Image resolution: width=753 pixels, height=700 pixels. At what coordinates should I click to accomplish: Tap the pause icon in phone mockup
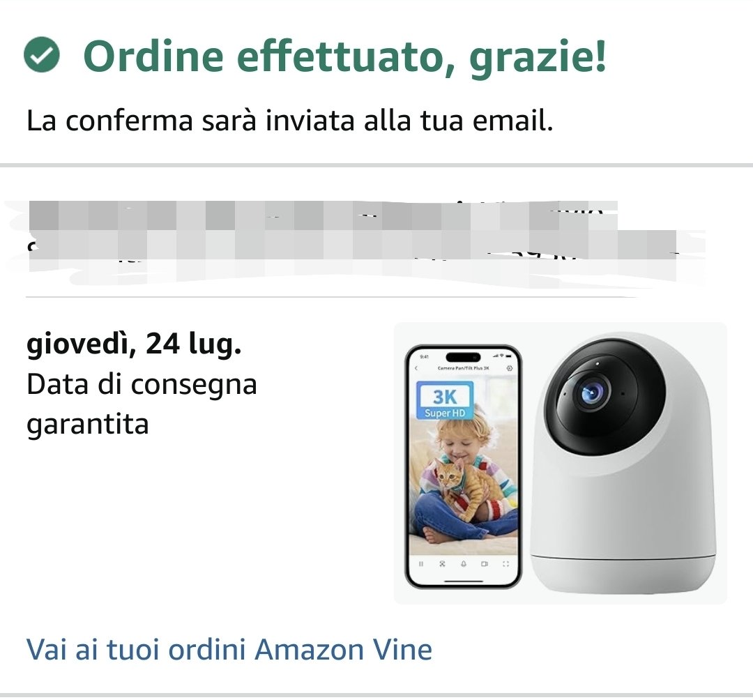pyautogui.click(x=421, y=563)
